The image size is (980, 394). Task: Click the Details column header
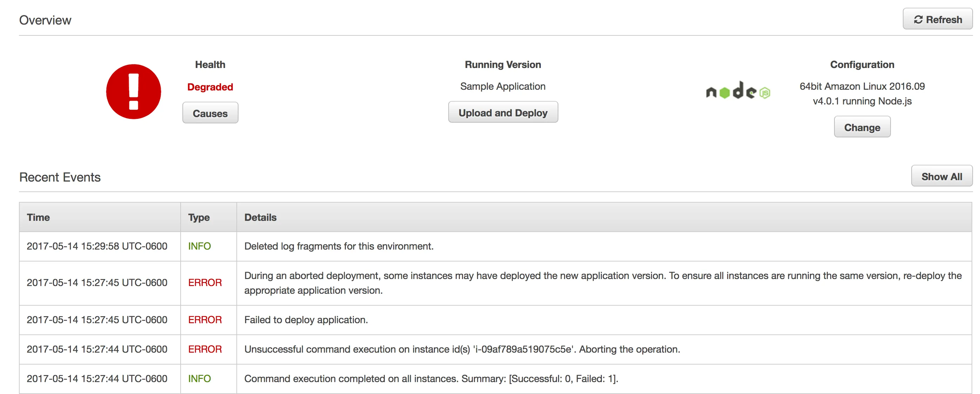[x=260, y=217]
